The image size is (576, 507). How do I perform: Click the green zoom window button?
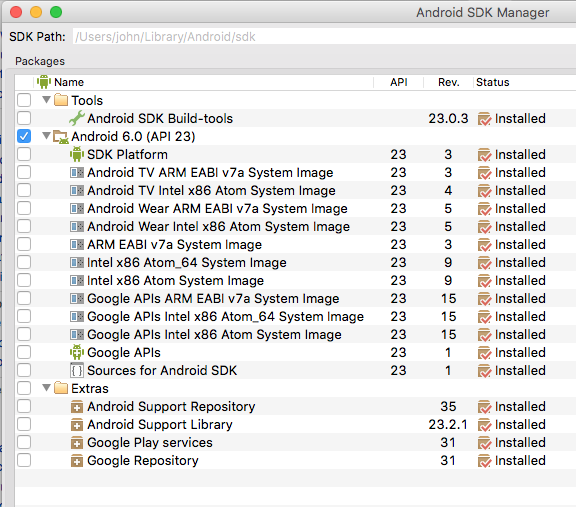click(x=56, y=12)
